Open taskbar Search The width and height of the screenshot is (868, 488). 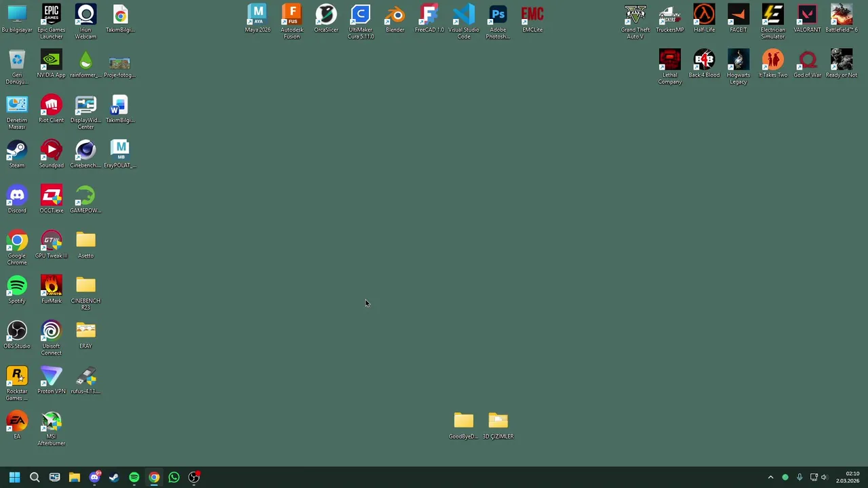click(x=35, y=477)
